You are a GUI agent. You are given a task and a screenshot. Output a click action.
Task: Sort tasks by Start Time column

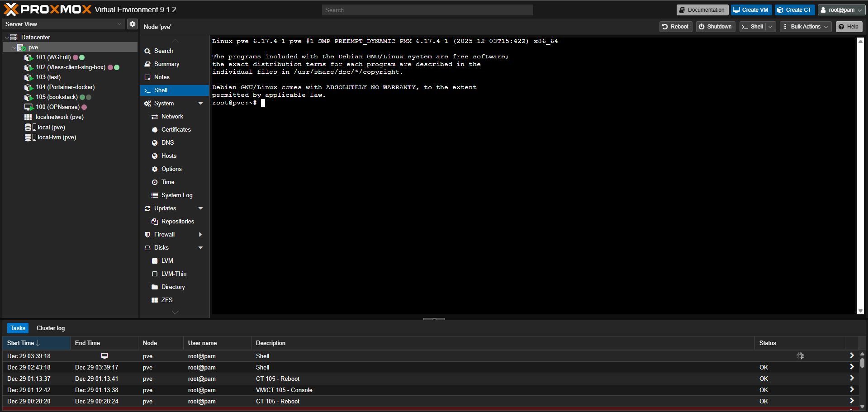click(x=36, y=343)
